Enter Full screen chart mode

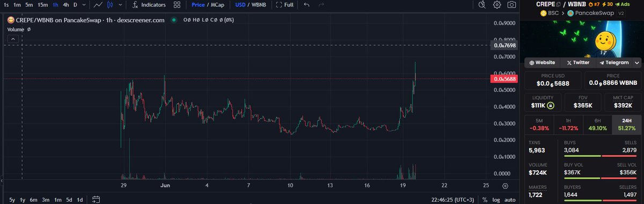pyautogui.click(x=284, y=5)
